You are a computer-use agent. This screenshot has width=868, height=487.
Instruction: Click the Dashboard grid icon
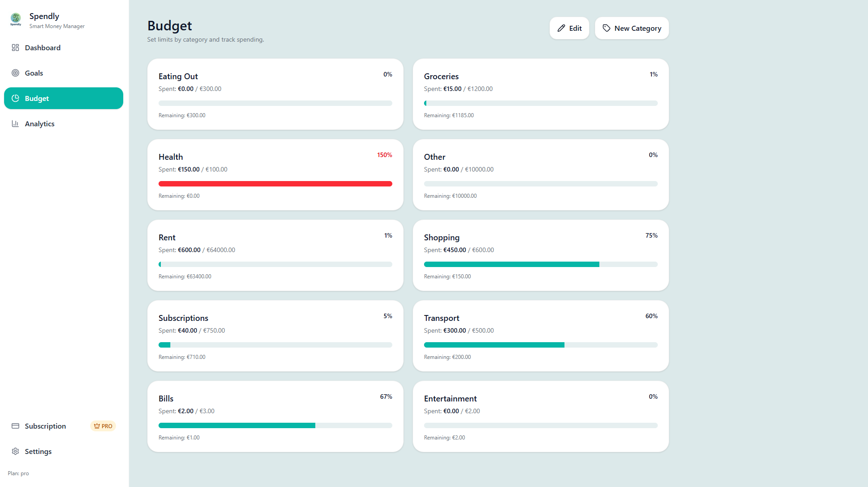(x=15, y=48)
